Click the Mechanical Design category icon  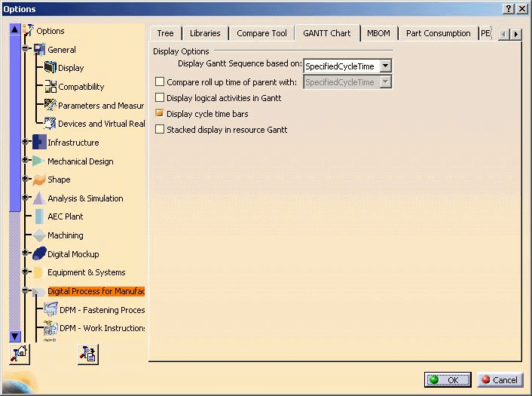point(39,161)
